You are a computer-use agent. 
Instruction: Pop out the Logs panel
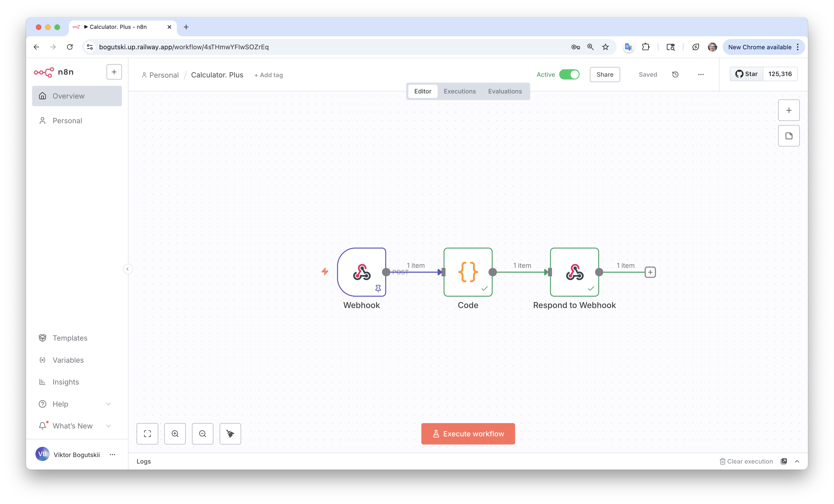tap(784, 461)
